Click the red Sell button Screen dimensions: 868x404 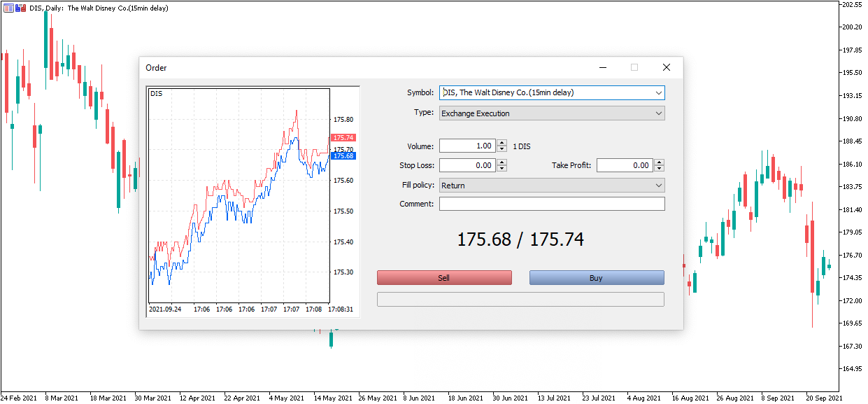[444, 278]
